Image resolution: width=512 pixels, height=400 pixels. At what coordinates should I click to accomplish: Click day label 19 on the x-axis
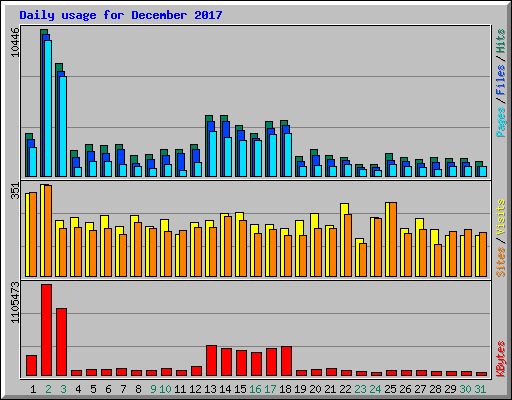coord(300,389)
